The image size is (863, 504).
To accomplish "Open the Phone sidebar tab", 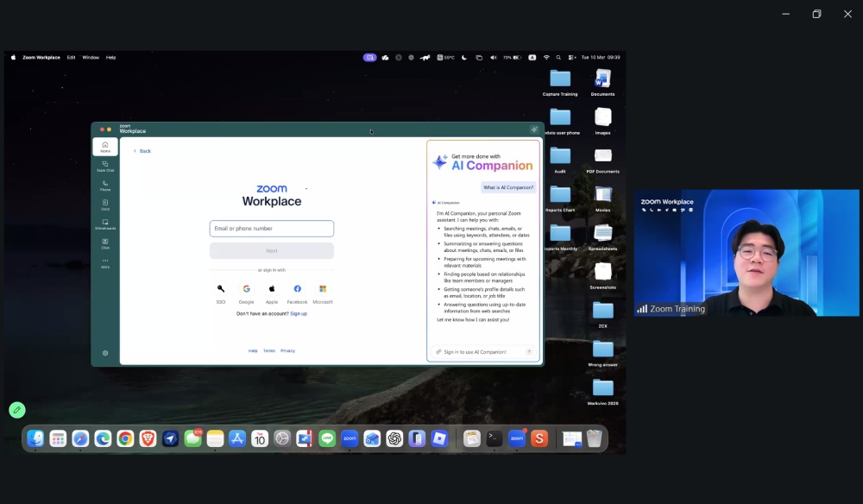I will coord(105,185).
